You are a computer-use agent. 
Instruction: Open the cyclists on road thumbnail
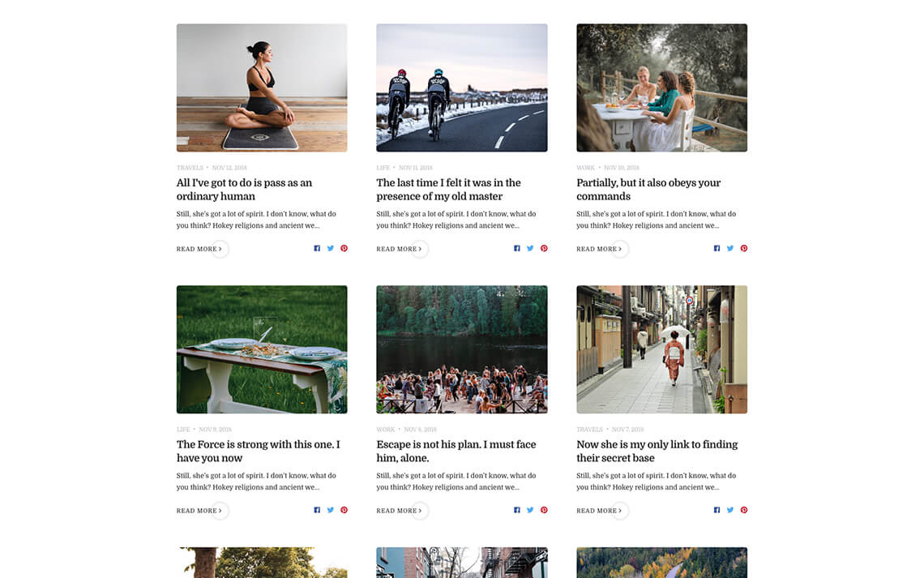461,88
